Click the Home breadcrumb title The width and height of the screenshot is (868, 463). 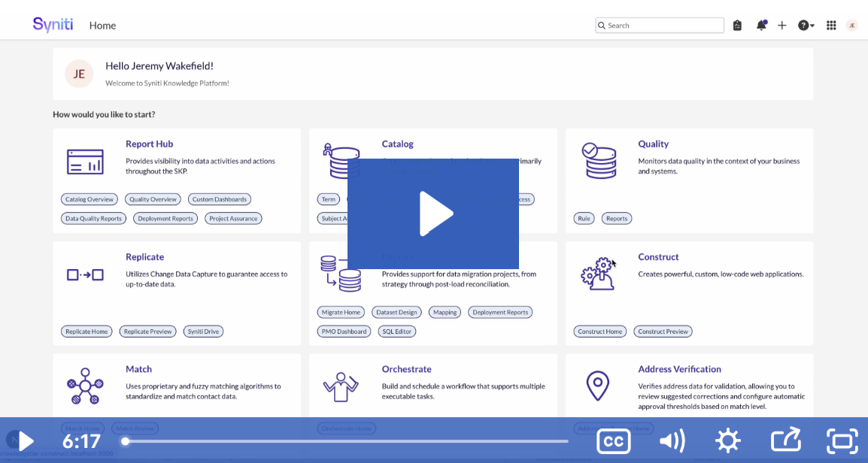point(102,26)
